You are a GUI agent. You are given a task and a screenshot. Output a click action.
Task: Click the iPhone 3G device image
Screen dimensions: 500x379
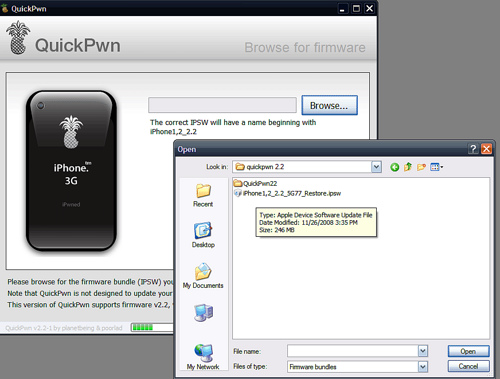tap(71, 171)
